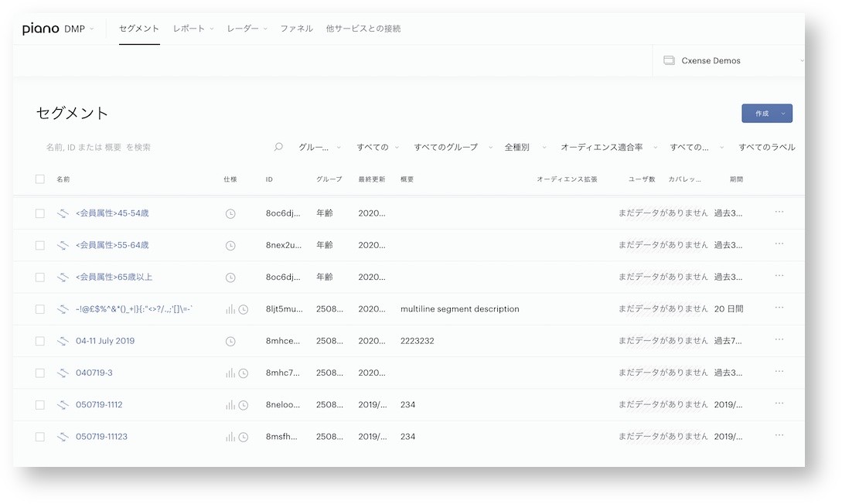Click the clock icon in <会員属性>65歳以上 row
Image resolution: width=842 pixels, height=504 pixels.
pyautogui.click(x=230, y=278)
